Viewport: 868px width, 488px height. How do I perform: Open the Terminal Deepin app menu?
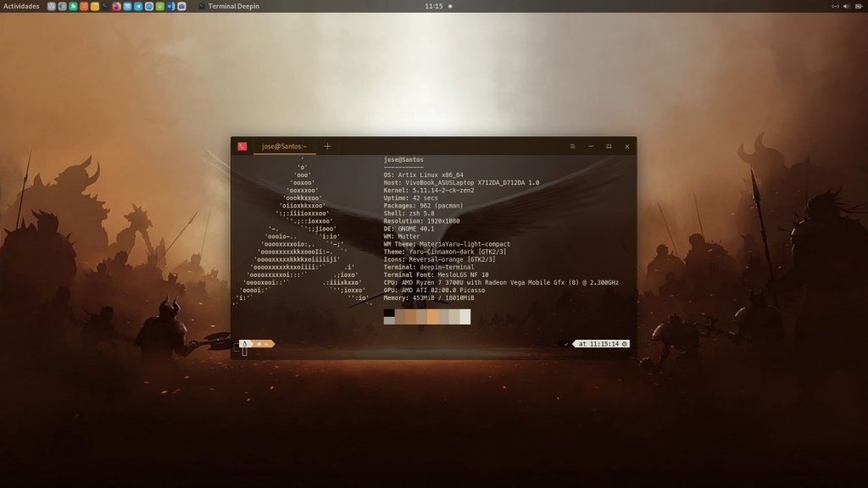click(x=228, y=6)
